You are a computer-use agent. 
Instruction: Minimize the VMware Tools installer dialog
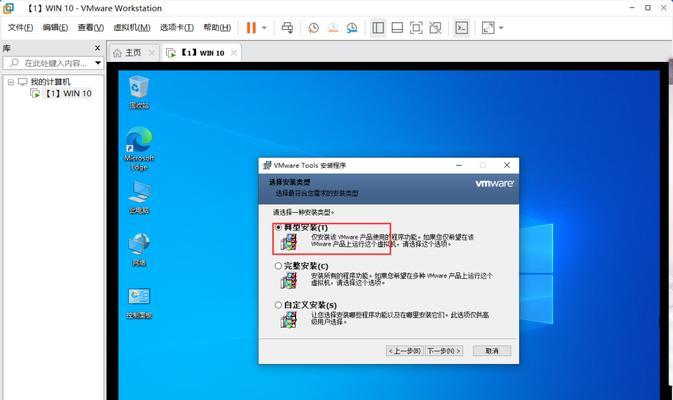459,165
